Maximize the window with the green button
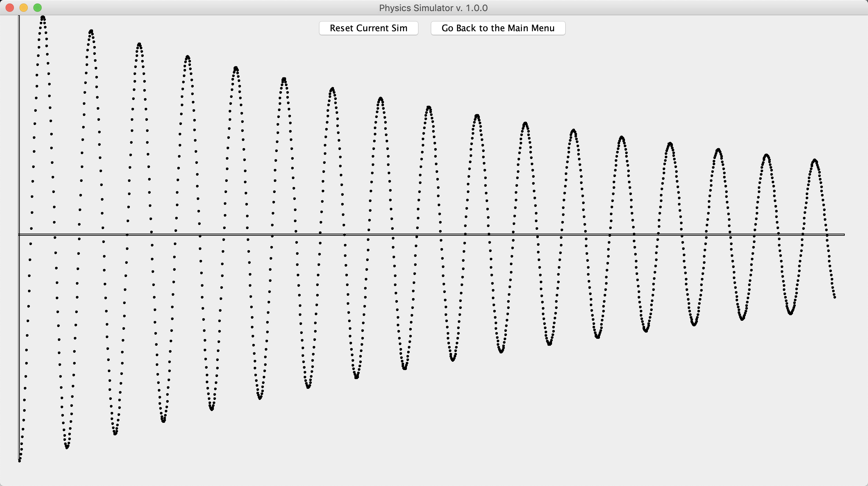Viewport: 868px width, 486px height. [37, 8]
